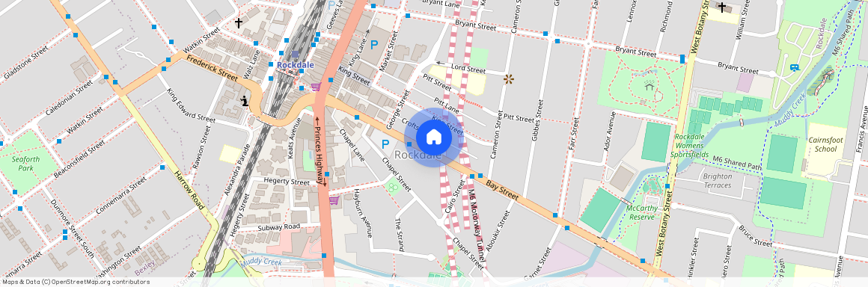Click the Rockdale railway station square icon

click(x=295, y=55)
